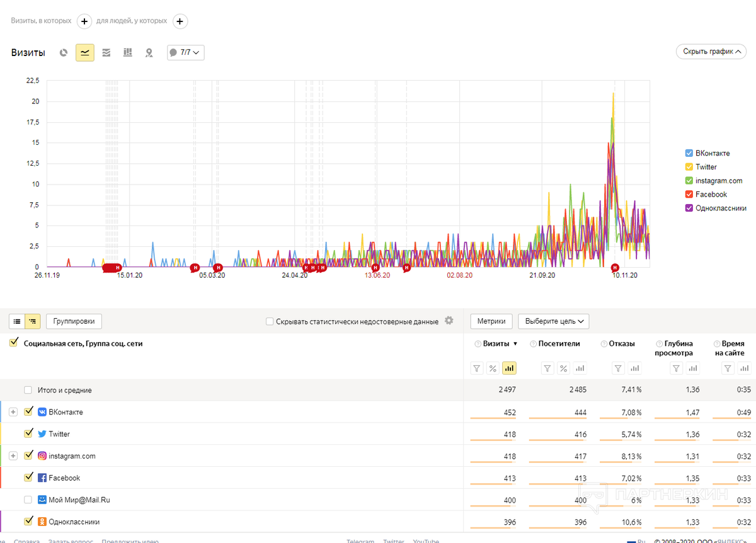
Task: Switch table to tree view
Action: click(x=33, y=321)
